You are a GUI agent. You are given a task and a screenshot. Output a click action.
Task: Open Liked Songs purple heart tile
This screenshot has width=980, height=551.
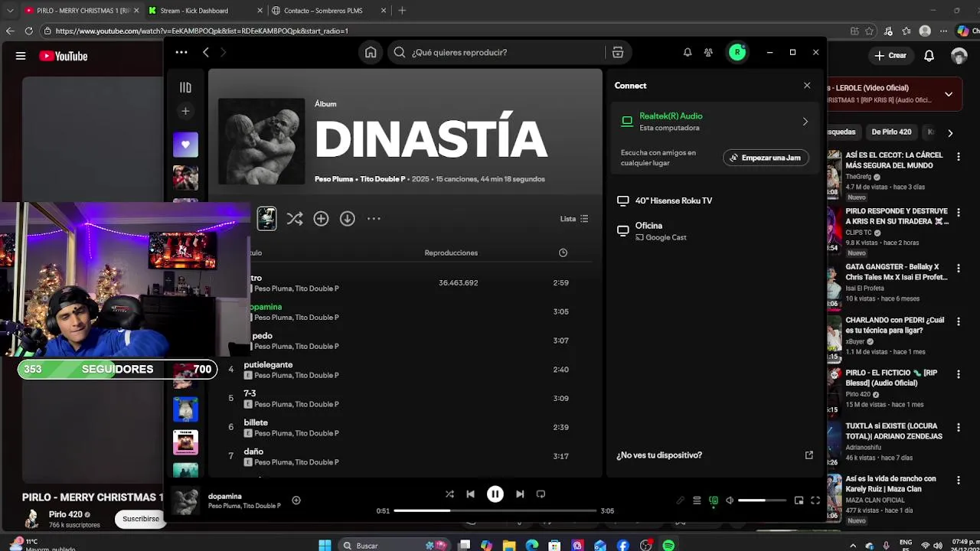(x=185, y=145)
